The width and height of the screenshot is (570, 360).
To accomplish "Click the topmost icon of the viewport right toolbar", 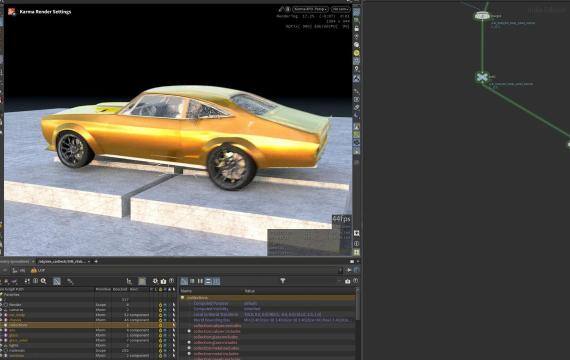I will click(357, 12).
